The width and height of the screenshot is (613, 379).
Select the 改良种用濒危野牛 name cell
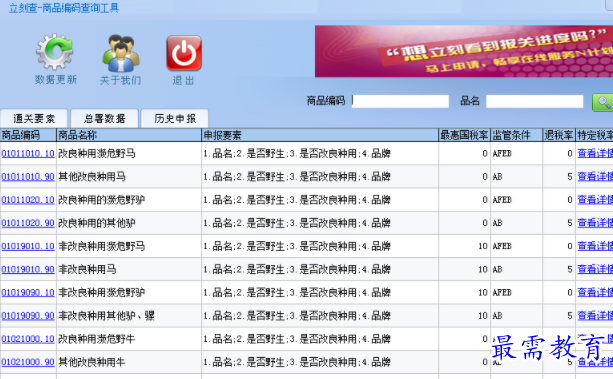pyautogui.click(x=129, y=339)
